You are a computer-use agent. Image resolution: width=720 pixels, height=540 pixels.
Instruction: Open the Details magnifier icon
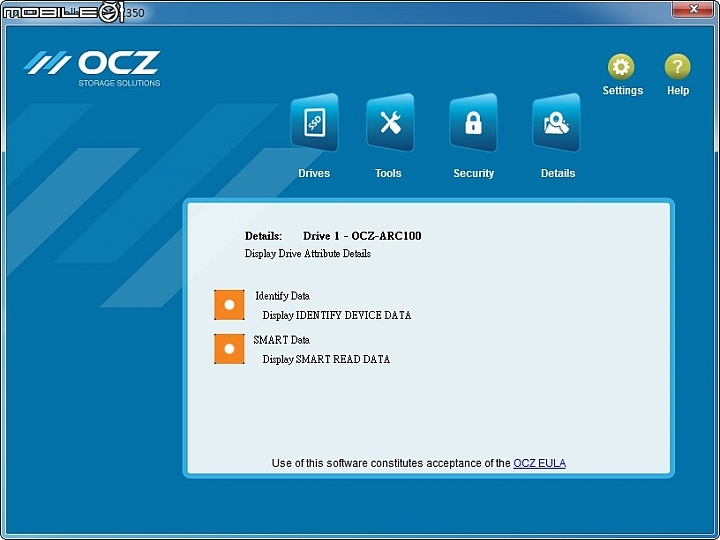point(556,123)
